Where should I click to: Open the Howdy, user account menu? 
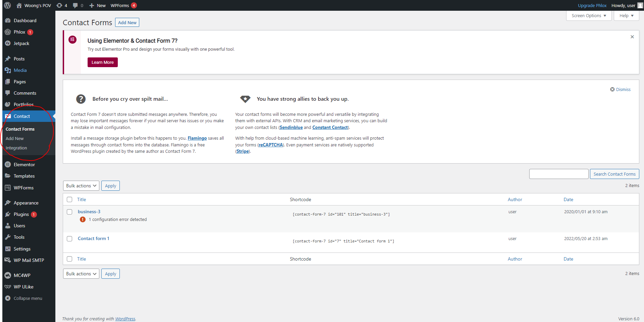(627, 5)
